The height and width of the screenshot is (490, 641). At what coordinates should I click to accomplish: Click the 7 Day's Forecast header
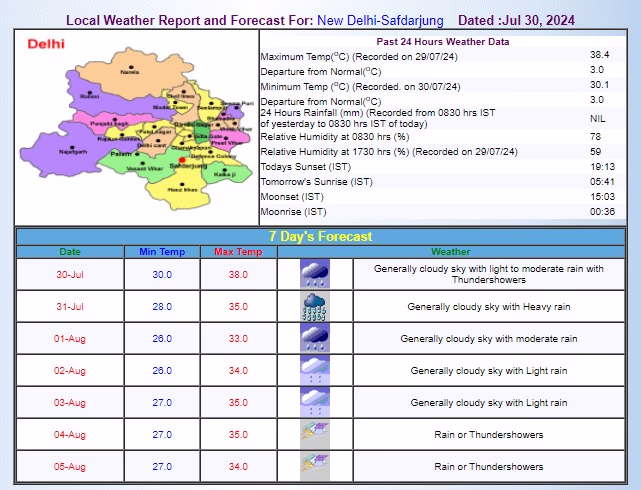pos(320,237)
